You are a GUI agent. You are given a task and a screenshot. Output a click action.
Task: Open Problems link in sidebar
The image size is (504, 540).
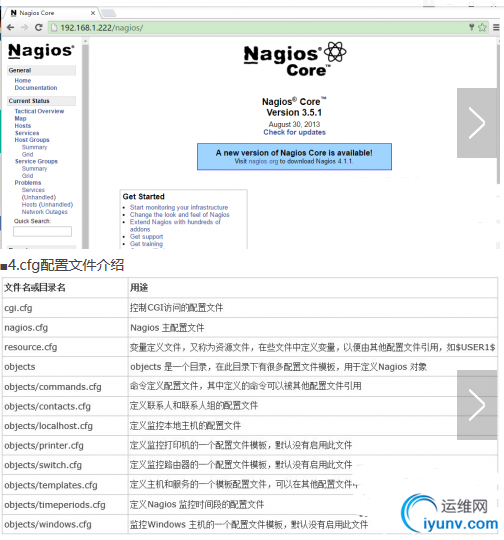[28, 183]
